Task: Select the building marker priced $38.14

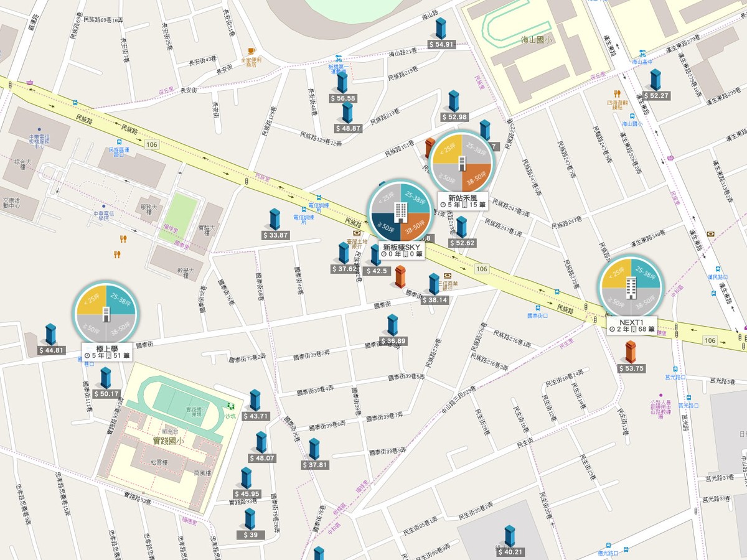Action: pos(434,284)
